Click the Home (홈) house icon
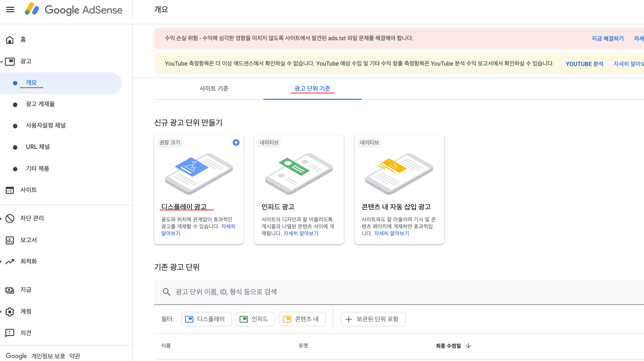Screen dimensions: 644x361 pyautogui.click(x=10, y=40)
